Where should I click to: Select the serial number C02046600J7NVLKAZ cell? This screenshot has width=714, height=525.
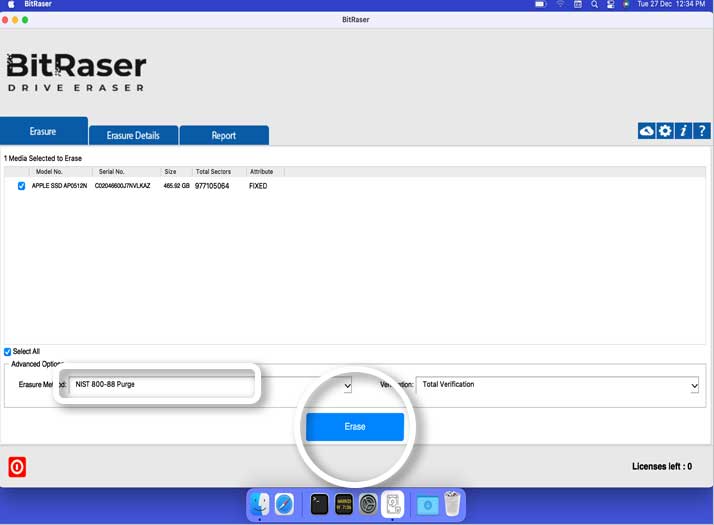click(122, 186)
